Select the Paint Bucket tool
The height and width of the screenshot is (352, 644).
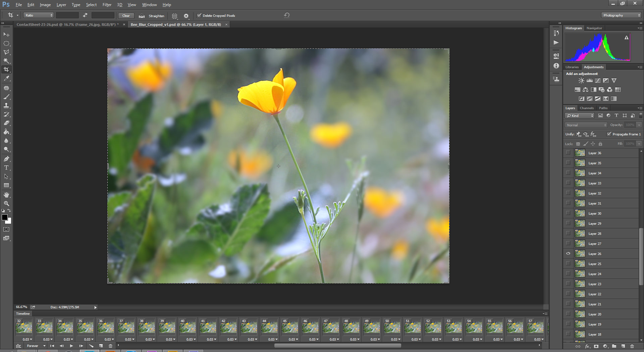[6, 132]
